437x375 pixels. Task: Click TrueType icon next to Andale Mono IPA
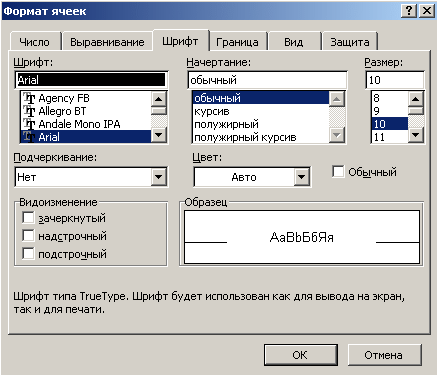29,124
